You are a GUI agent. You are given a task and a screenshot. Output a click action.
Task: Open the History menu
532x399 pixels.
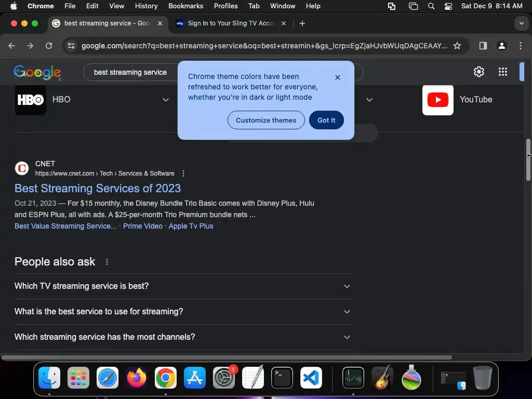coord(146,6)
